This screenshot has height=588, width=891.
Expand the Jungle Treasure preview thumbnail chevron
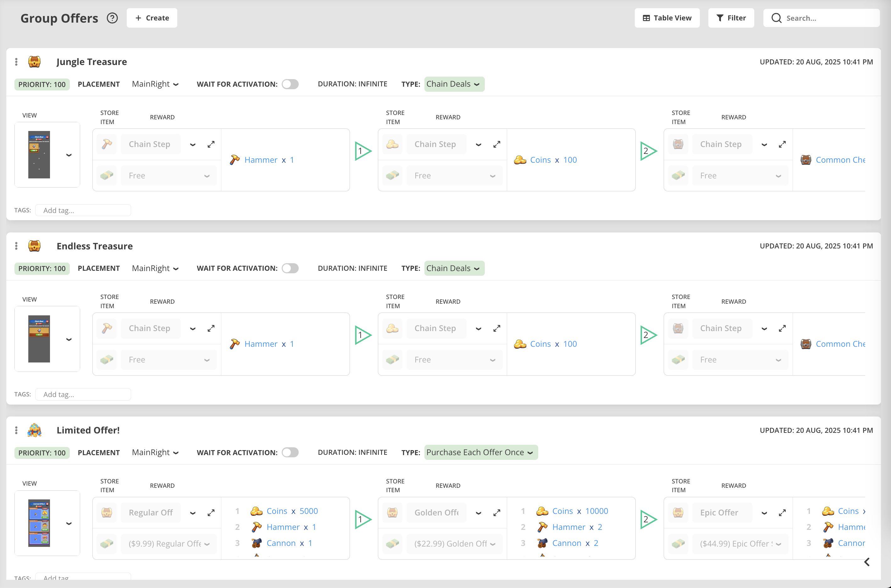(x=69, y=155)
